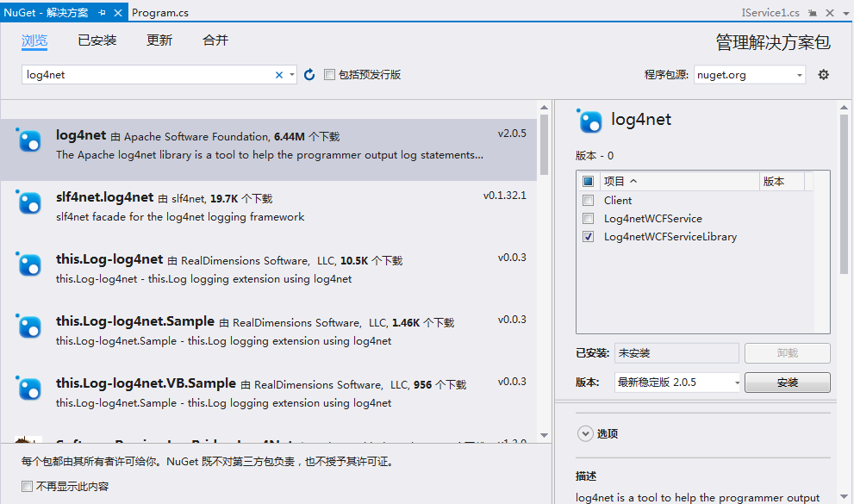The width and height of the screenshot is (854, 504).
Task: Toggle include prerelease checkbox
Action: tap(329, 75)
